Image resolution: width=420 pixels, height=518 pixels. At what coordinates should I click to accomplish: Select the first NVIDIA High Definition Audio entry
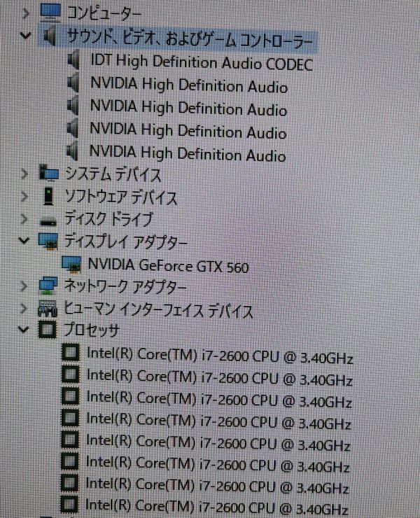189,85
